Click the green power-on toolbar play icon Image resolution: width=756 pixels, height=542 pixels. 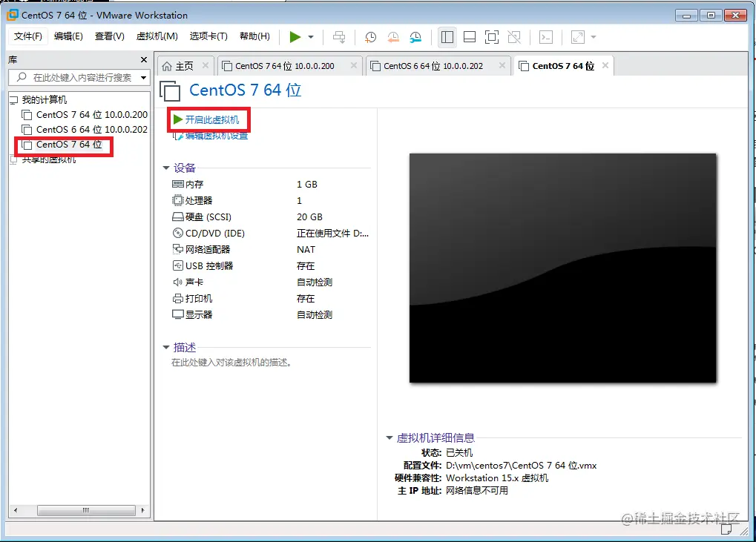point(295,37)
